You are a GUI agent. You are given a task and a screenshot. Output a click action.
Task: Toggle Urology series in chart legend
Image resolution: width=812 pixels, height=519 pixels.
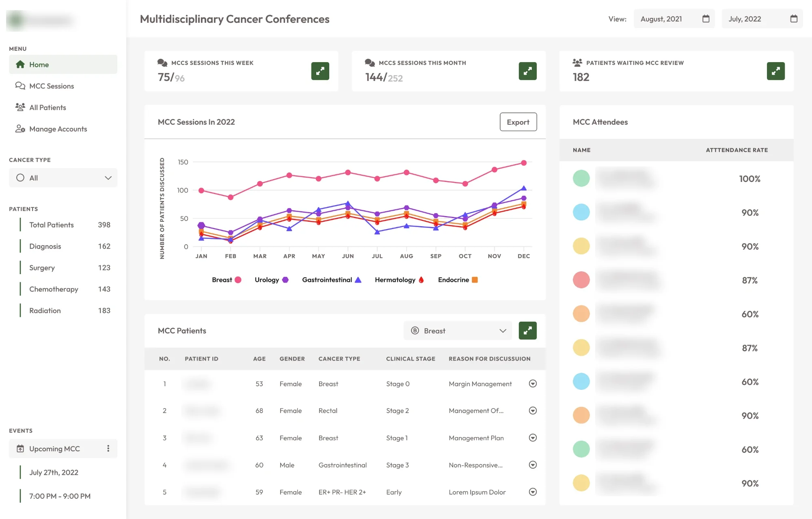(272, 280)
